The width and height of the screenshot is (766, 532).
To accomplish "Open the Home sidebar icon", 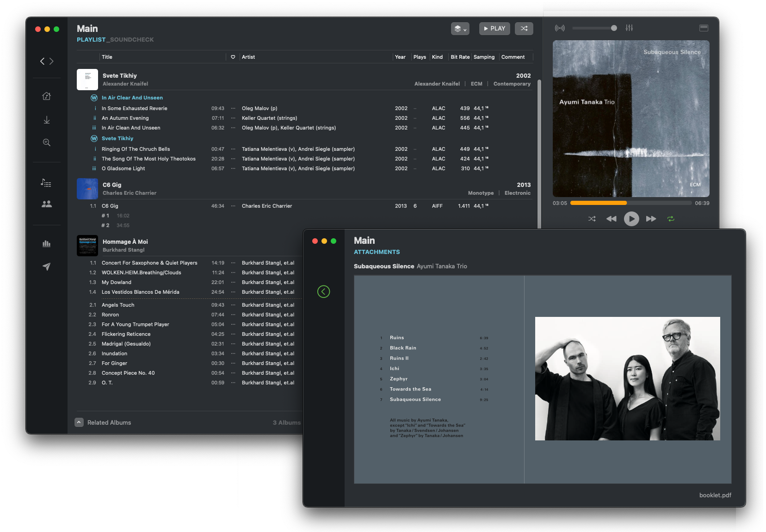I will (x=46, y=96).
